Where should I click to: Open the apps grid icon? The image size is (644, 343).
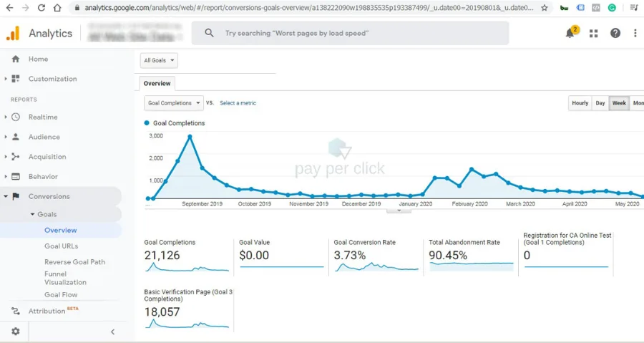[593, 33]
